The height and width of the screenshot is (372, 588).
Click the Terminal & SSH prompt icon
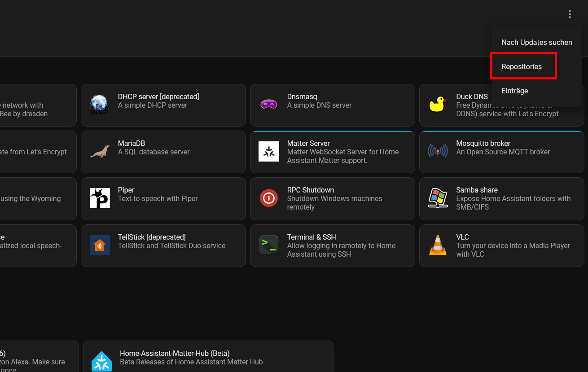[269, 245]
